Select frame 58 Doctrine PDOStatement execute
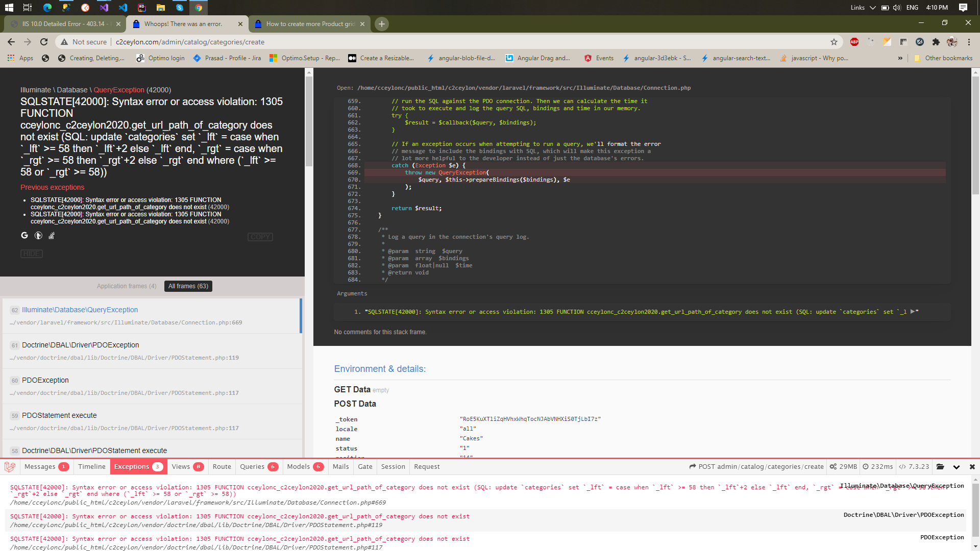Screen dimensions: 980x551 click(151, 449)
